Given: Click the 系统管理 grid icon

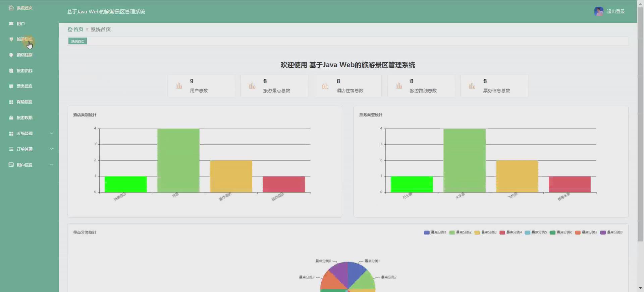Looking at the screenshot, I should [x=11, y=133].
